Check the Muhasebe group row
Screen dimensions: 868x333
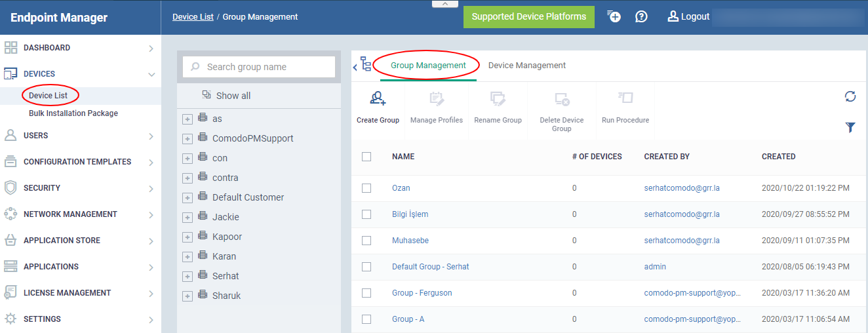pos(366,241)
